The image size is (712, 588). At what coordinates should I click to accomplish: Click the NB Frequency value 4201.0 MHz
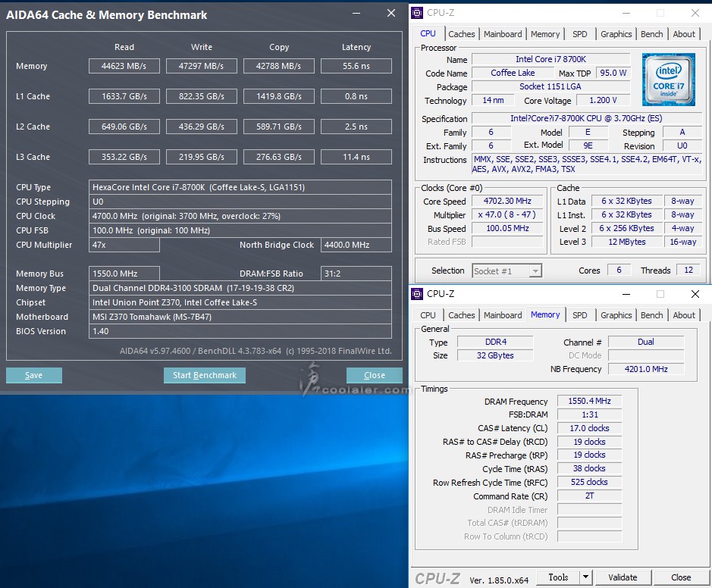(x=646, y=369)
